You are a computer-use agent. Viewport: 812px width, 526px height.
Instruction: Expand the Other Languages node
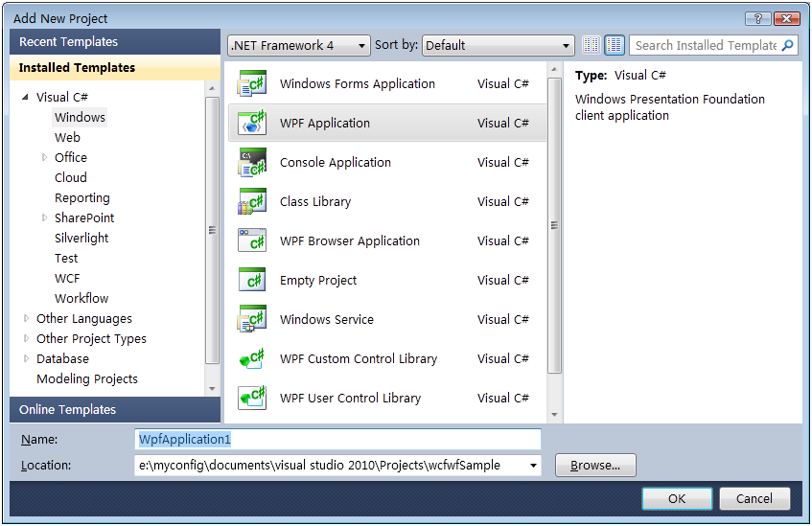click(x=26, y=318)
